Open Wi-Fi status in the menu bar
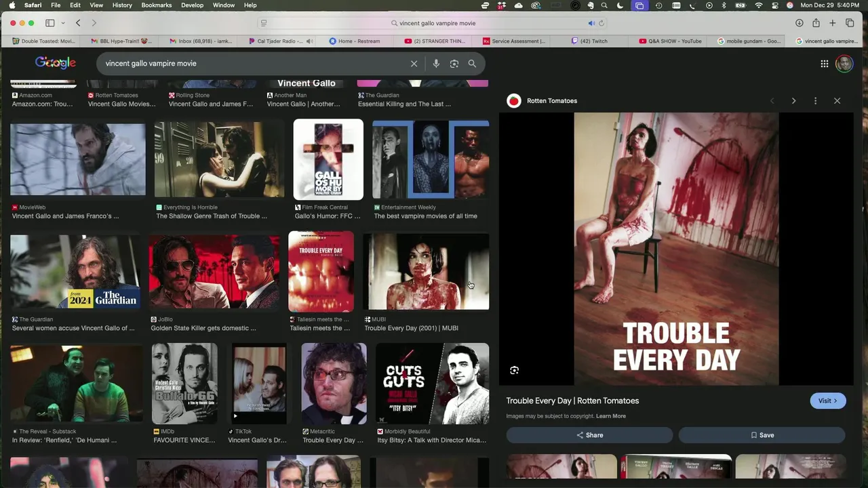The height and width of the screenshot is (488, 868). coord(758,5)
